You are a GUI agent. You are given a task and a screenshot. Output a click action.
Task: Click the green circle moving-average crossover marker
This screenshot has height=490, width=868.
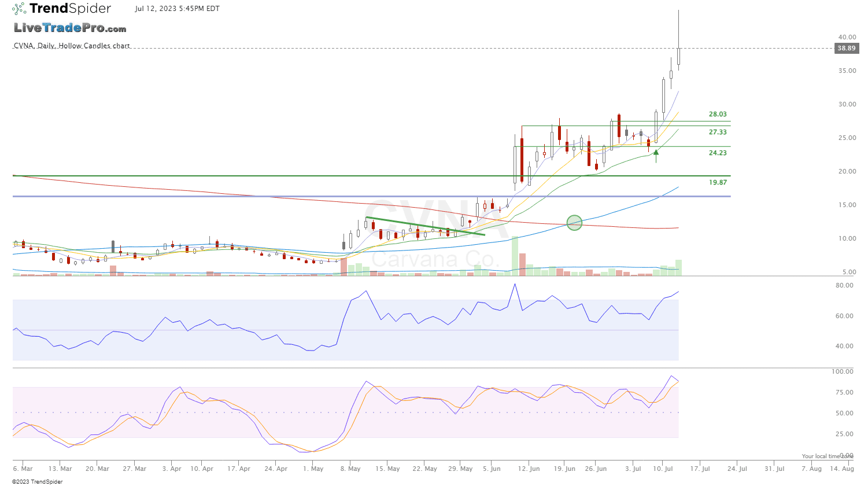tap(574, 223)
